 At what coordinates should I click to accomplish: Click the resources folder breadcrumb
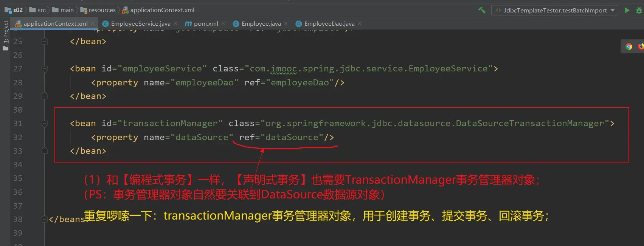click(x=98, y=10)
